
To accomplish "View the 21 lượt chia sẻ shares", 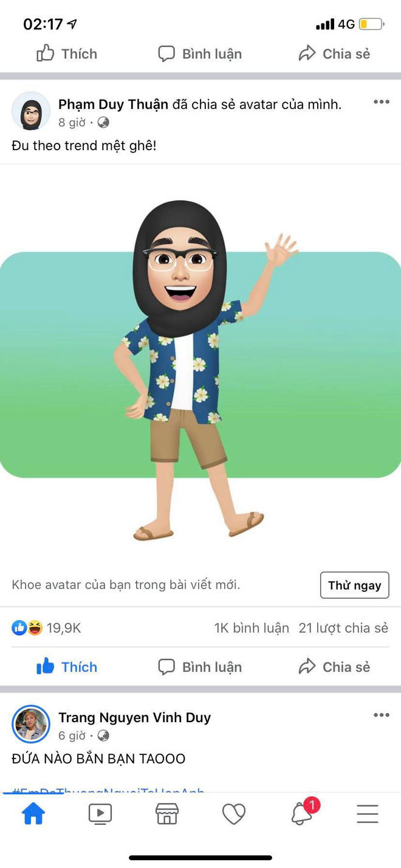I will click(x=343, y=628).
